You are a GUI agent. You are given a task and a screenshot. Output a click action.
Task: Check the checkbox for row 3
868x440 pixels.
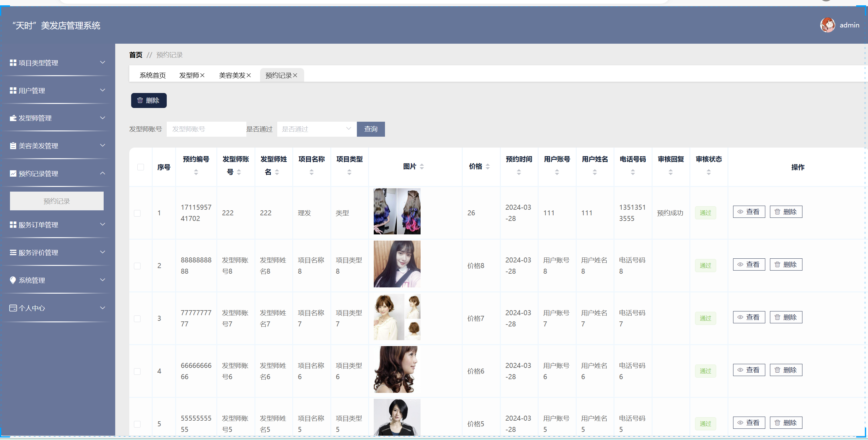(137, 319)
